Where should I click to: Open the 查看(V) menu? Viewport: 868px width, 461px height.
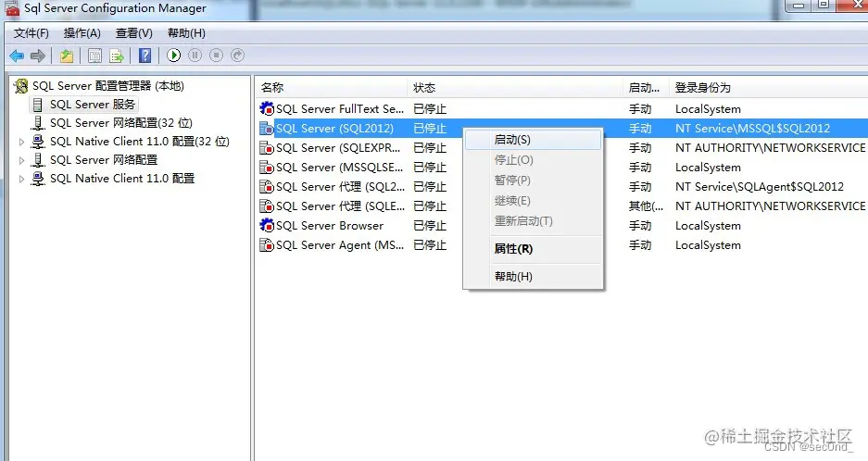tap(134, 33)
